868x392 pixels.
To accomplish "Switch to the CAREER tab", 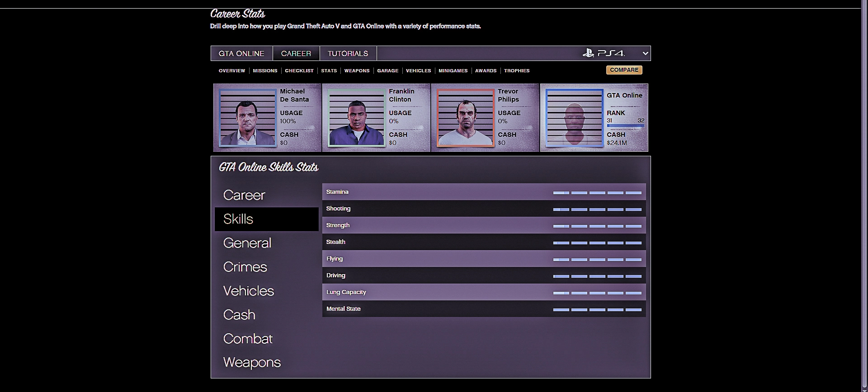I will 296,53.
